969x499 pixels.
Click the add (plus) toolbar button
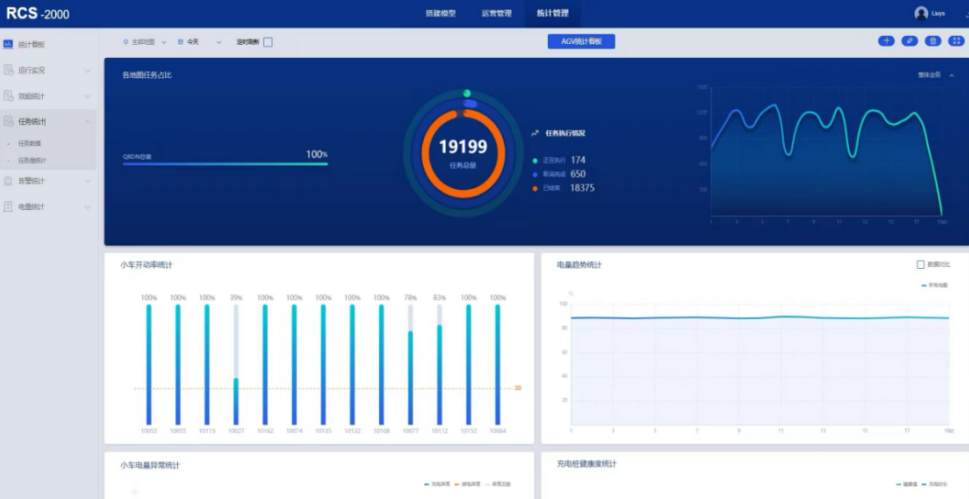tap(886, 41)
